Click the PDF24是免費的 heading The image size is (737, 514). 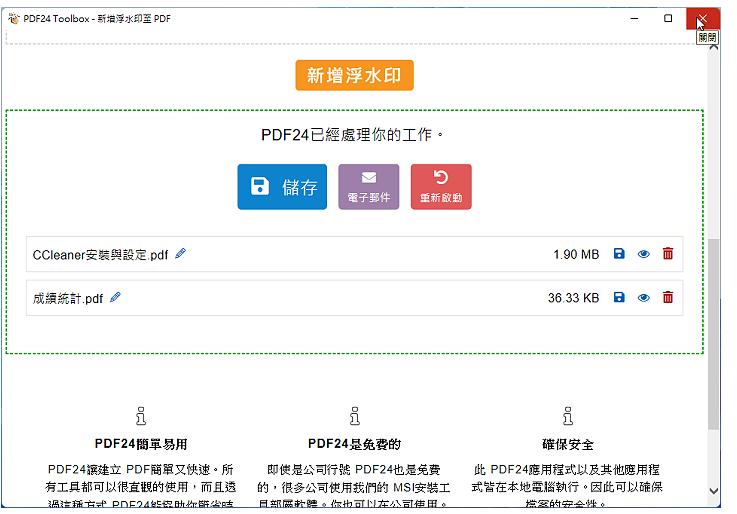point(354,444)
